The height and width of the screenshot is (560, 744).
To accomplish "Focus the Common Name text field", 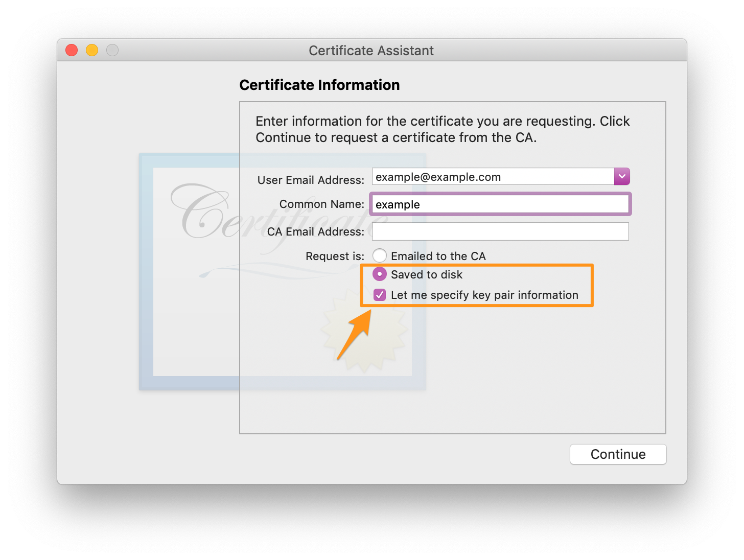I will coord(500,204).
